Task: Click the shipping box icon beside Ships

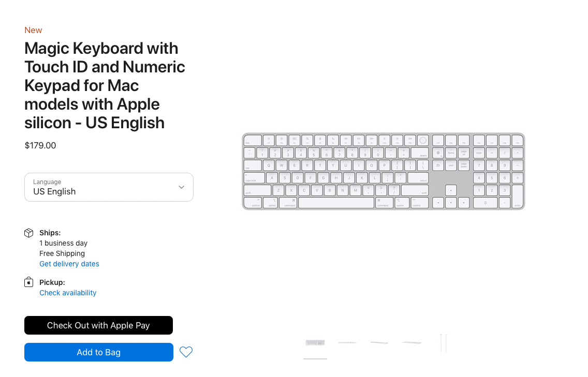Action: coord(29,233)
